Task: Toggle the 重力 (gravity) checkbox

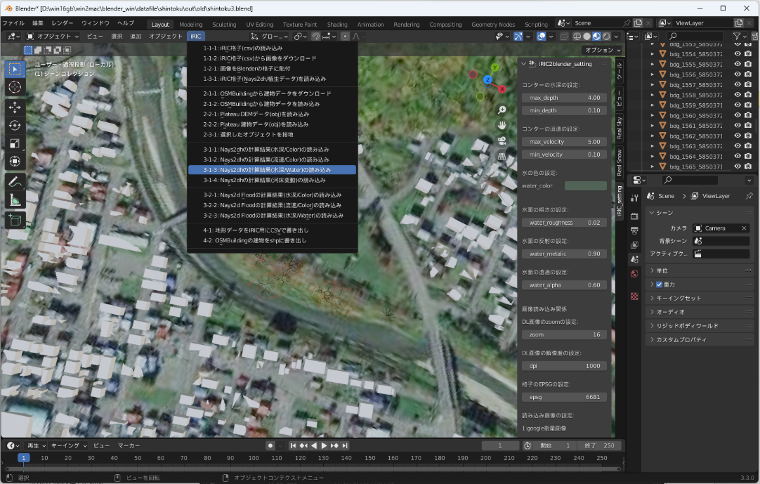Action: click(657, 284)
